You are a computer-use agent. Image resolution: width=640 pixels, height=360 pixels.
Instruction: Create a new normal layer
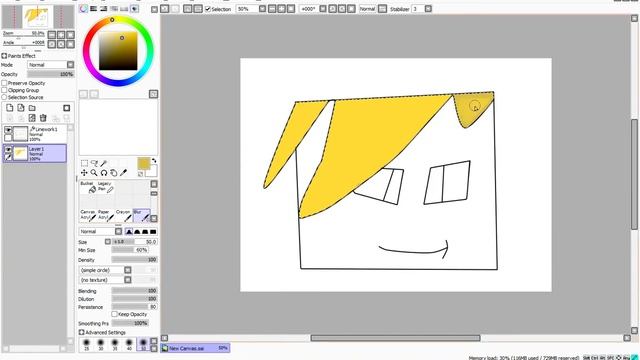pyautogui.click(x=10, y=108)
